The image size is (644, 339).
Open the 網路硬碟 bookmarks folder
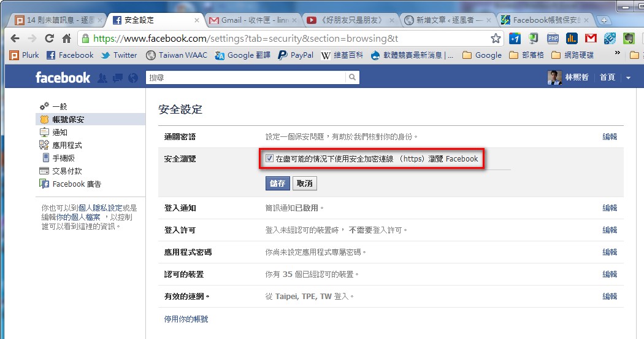point(572,55)
